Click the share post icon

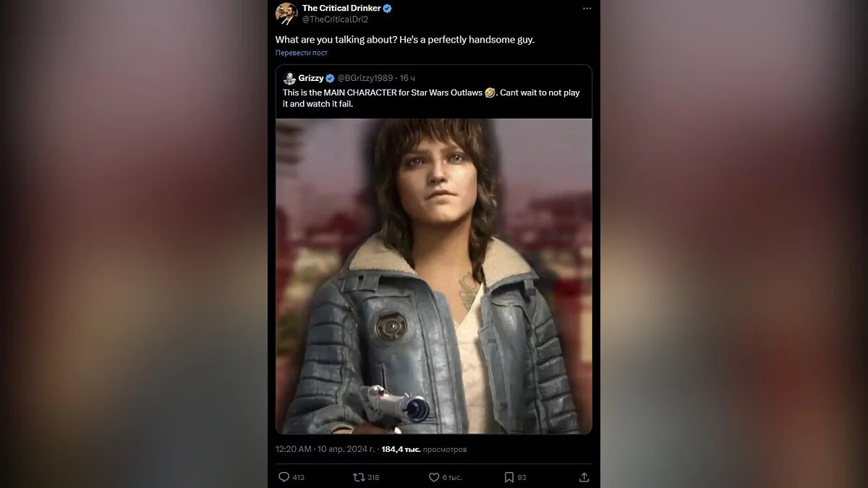tap(584, 477)
